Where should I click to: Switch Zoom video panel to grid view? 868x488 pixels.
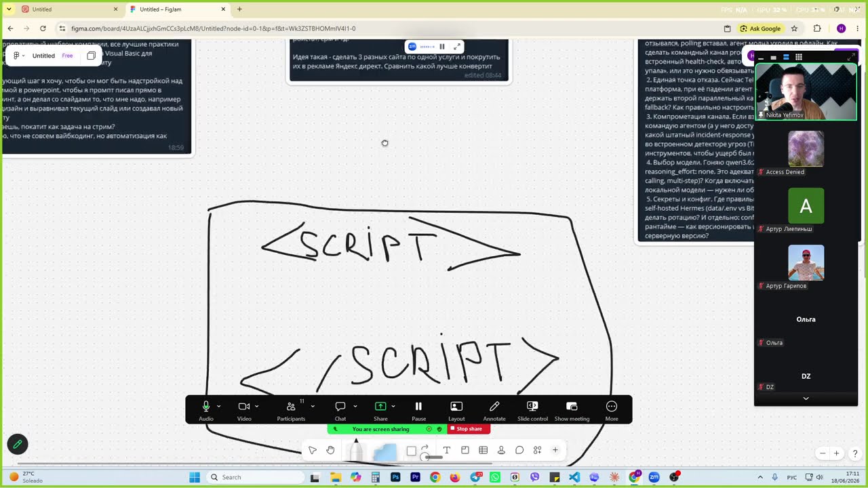tap(799, 58)
